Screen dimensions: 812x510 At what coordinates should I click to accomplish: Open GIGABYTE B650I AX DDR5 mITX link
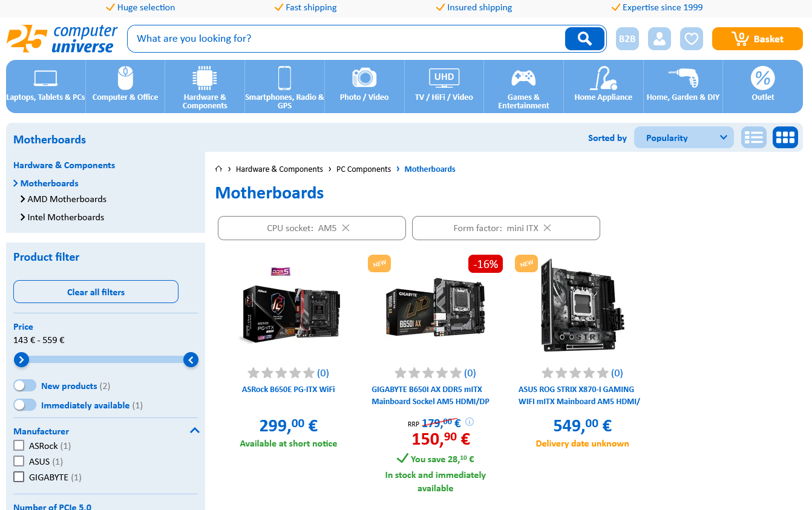click(431, 395)
